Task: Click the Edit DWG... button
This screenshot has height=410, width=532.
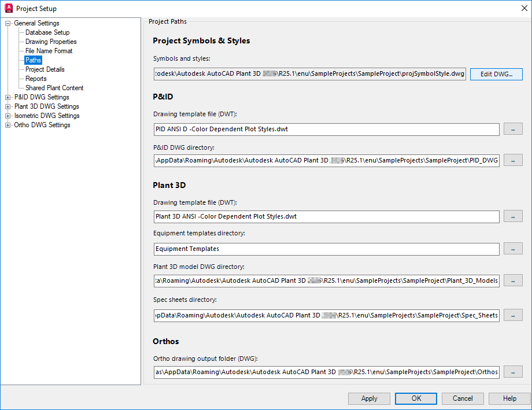Action: [x=496, y=75]
